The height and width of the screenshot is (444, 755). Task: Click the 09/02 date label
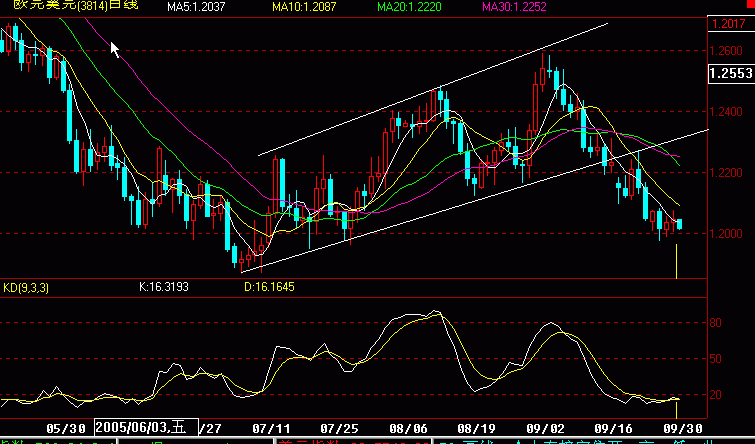[545, 428]
